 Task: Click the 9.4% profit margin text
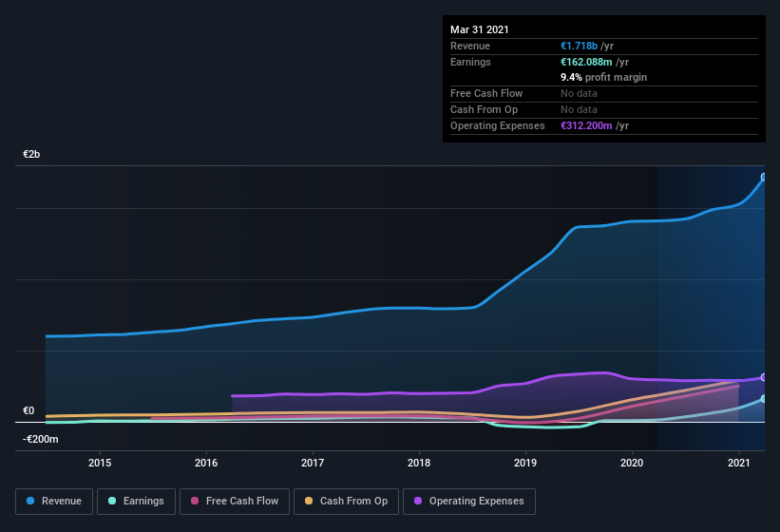click(x=604, y=77)
